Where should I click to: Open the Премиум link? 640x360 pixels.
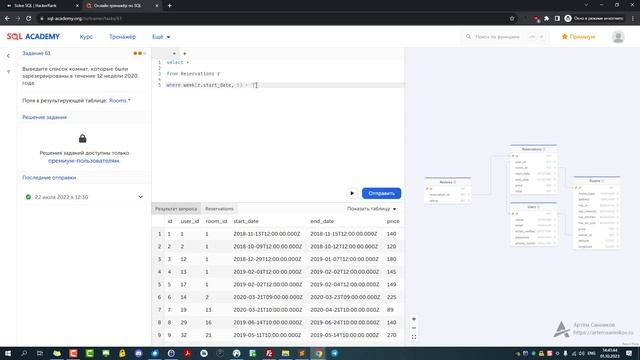pos(578,37)
